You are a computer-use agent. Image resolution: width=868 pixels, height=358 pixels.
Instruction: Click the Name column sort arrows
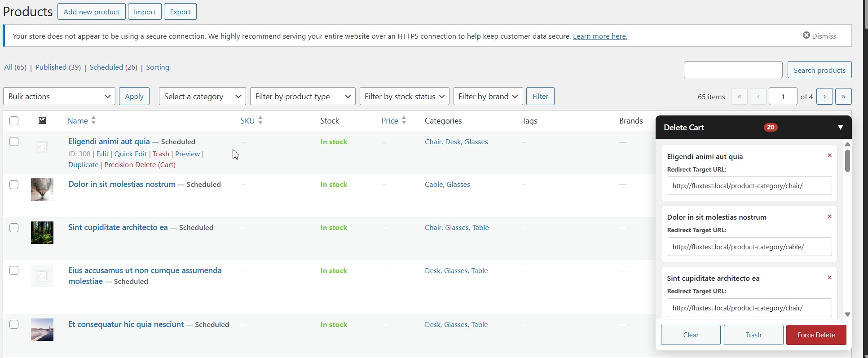tap(93, 120)
